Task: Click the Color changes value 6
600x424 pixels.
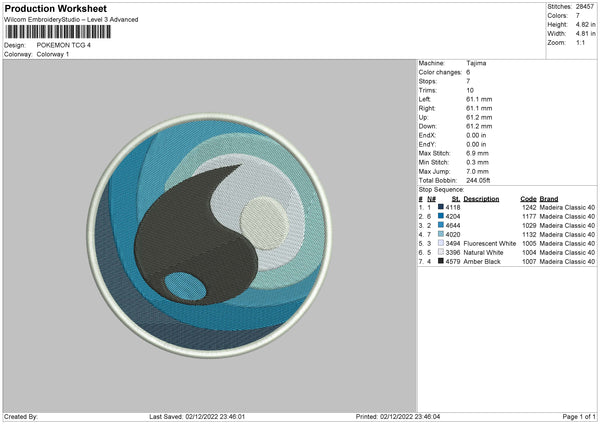Action: tap(468, 72)
